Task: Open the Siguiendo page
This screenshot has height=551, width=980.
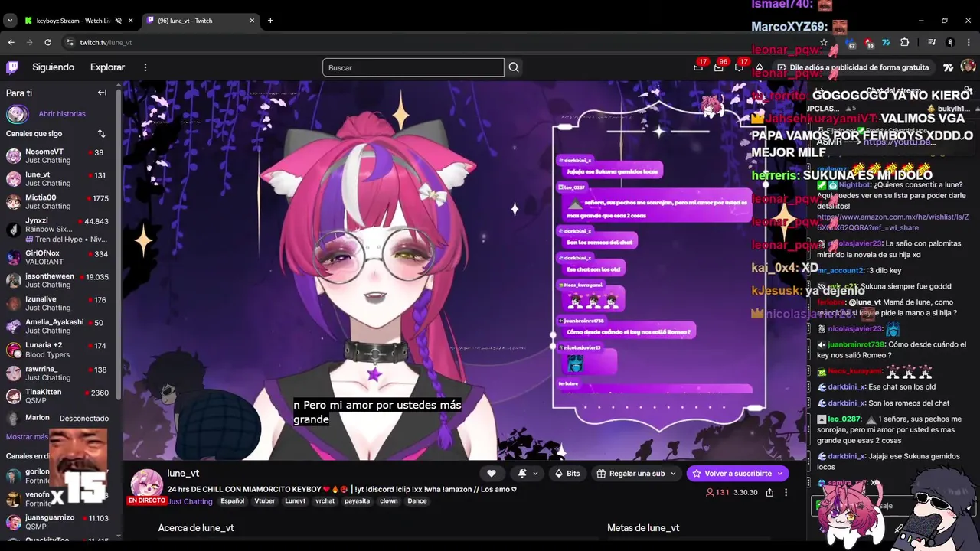Action: (x=53, y=67)
